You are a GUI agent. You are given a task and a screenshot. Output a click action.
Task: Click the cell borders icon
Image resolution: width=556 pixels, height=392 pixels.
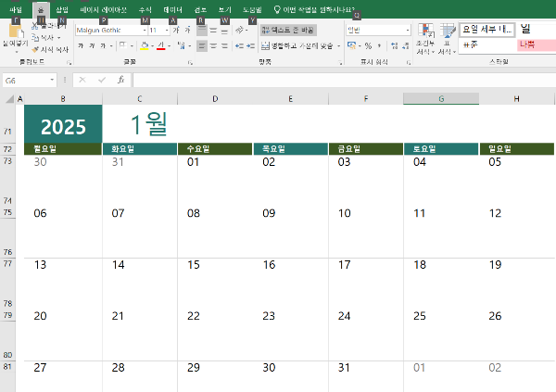[x=123, y=45]
